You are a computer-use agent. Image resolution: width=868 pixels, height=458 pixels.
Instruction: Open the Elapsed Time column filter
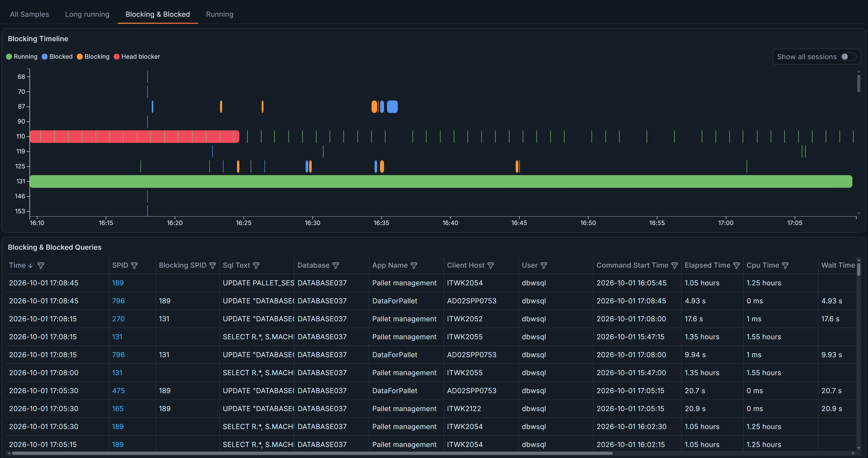[736, 265]
